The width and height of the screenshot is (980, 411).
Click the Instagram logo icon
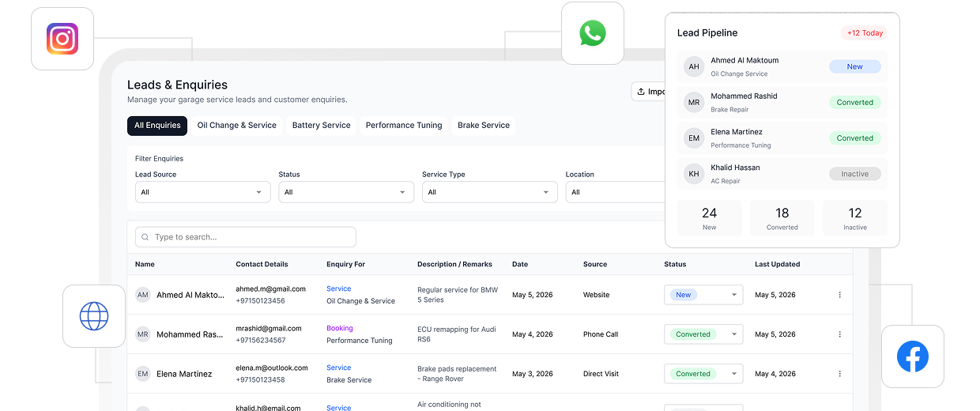click(x=62, y=39)
